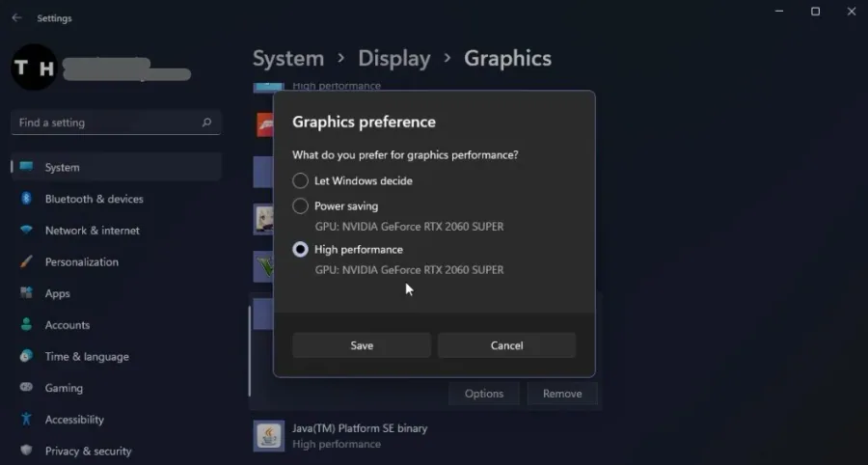Maximize the Settings window
This screenshot has height=465, width=868.
[815, 11]
